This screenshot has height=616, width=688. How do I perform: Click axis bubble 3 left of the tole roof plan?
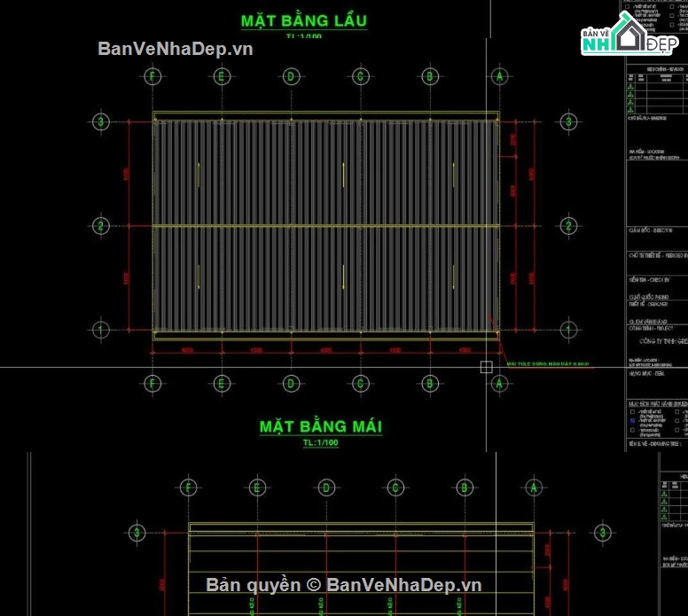pos(101,121)
